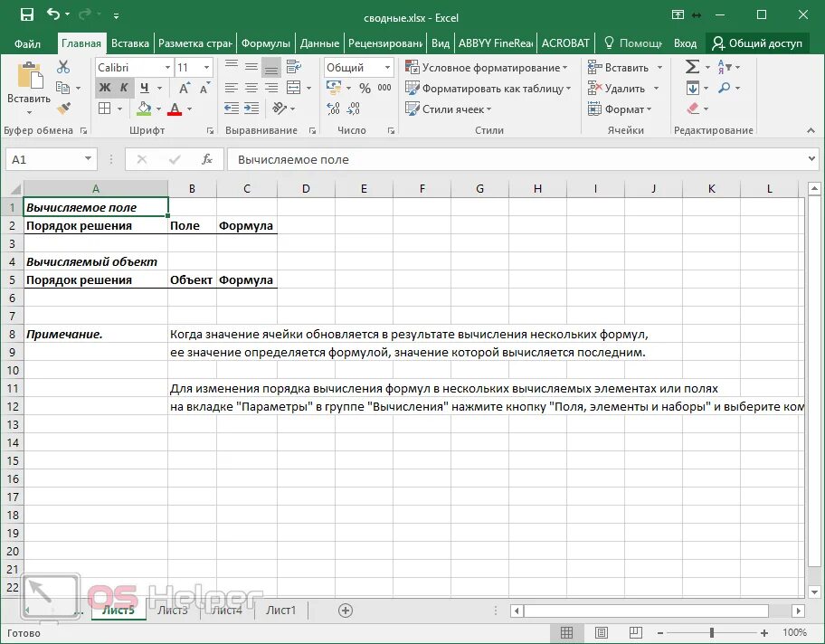Image resolution: width=825 pixels, height=644 pixels.
Task: Apply accounting currency number format
Action: [334, 88]
